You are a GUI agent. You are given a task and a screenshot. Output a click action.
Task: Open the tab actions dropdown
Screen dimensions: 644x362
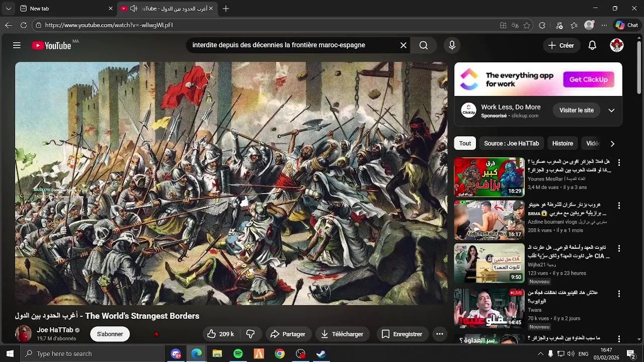point(8,9)
